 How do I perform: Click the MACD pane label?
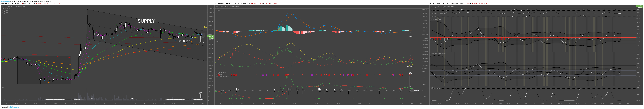218,10
